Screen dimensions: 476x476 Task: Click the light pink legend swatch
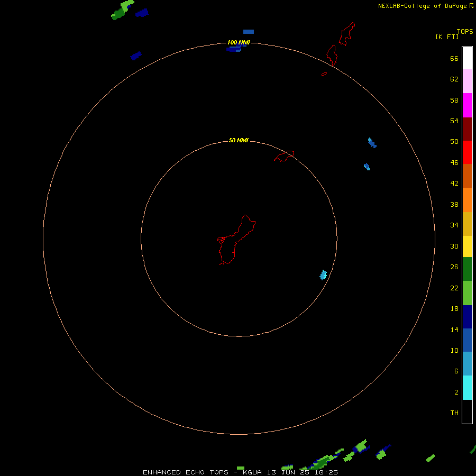click(x=467, y=81)
